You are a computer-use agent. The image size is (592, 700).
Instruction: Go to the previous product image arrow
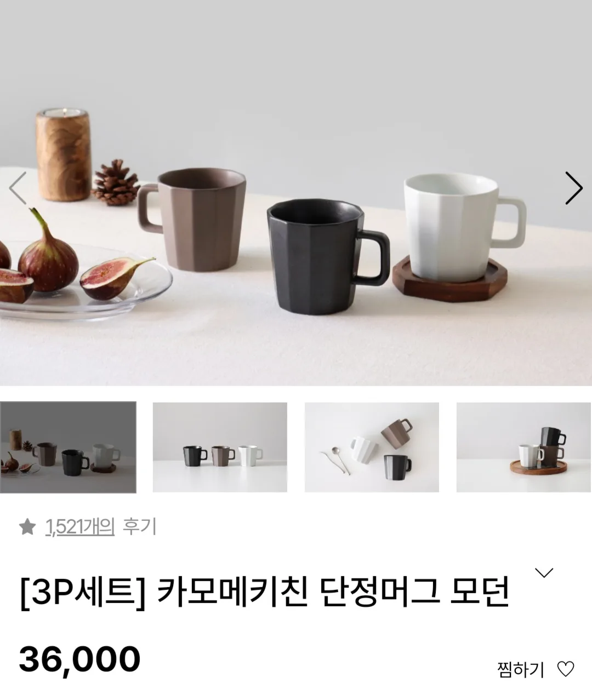point(18,188)
